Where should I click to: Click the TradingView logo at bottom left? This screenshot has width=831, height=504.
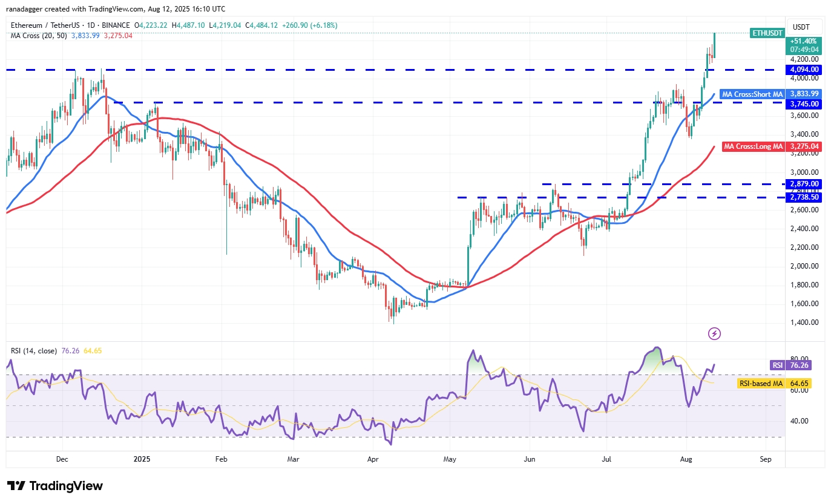(55, 486)
